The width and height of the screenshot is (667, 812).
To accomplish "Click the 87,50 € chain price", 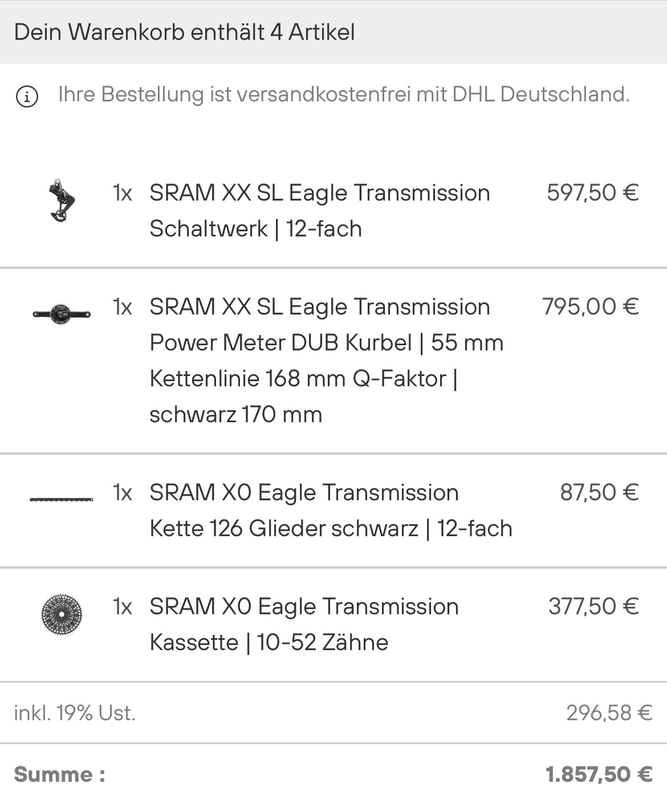I will coord(599,493).
